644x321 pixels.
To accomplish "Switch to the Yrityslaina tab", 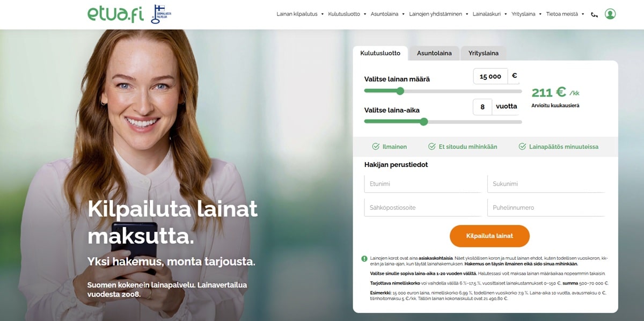I will click(483, 53).
